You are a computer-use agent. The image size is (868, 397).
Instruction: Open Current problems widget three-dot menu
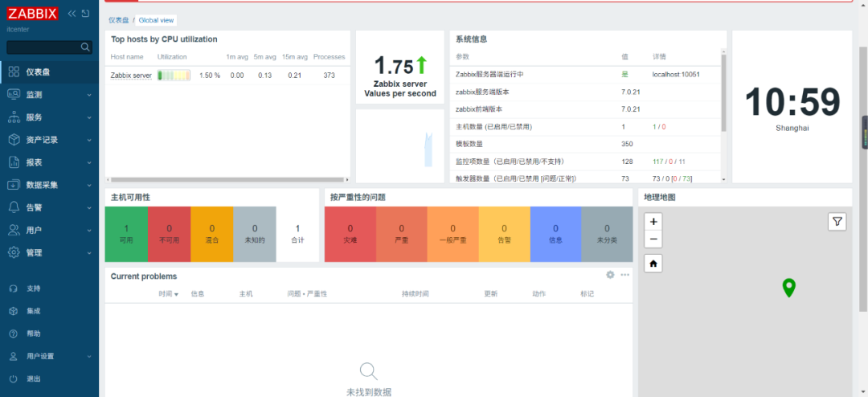click(x=625, y=275)
